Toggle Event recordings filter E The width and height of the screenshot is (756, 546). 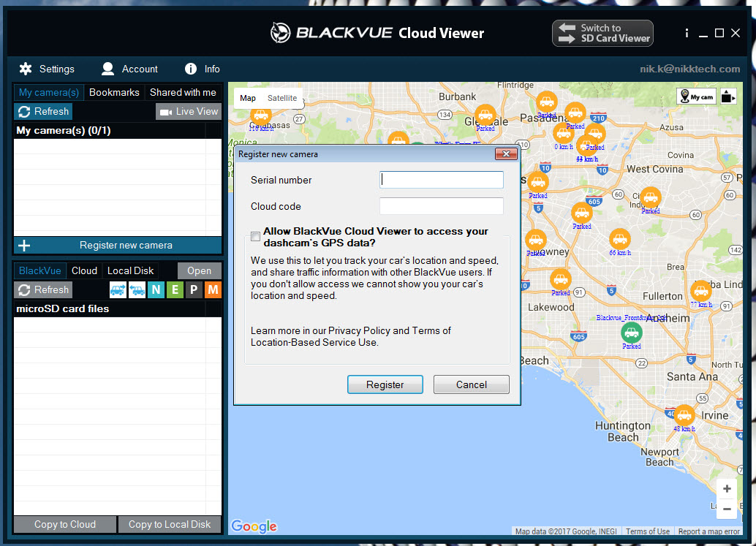tap(175, 289)
